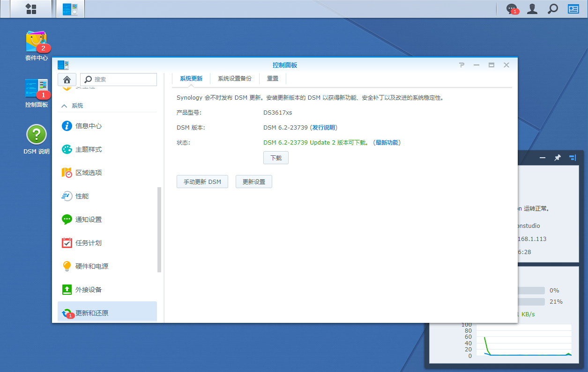This screenshot has height=372, width=588.
Task: Open the widgets panel icon top right
Action: coord(573,8)
